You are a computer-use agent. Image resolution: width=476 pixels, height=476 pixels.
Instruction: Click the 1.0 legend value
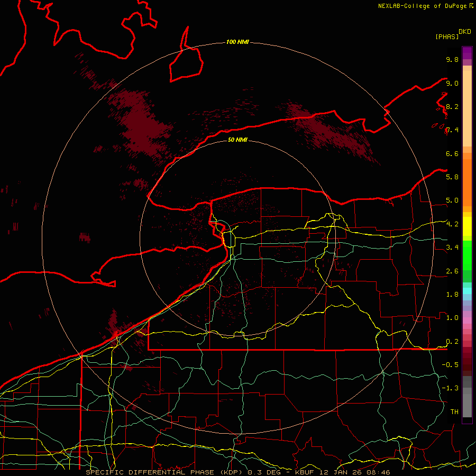point(452,317)
